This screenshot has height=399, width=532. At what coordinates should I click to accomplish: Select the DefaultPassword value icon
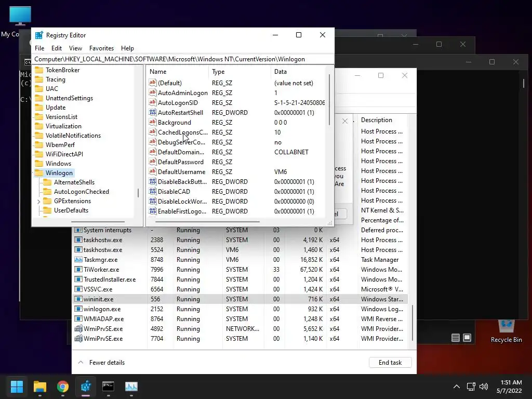pyautogui.click(x=153, y=162)
